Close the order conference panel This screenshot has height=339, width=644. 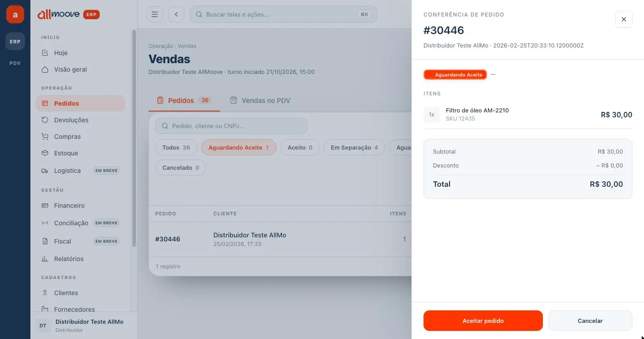tap(623, 19)
